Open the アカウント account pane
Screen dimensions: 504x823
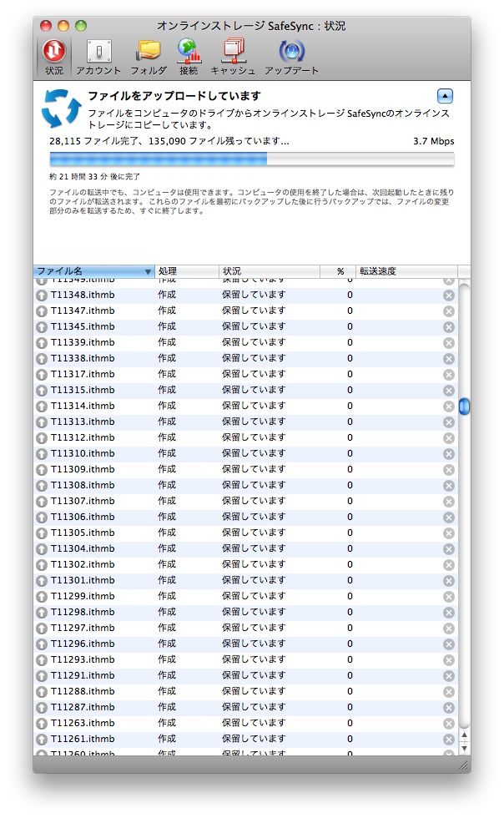[98, 57]
